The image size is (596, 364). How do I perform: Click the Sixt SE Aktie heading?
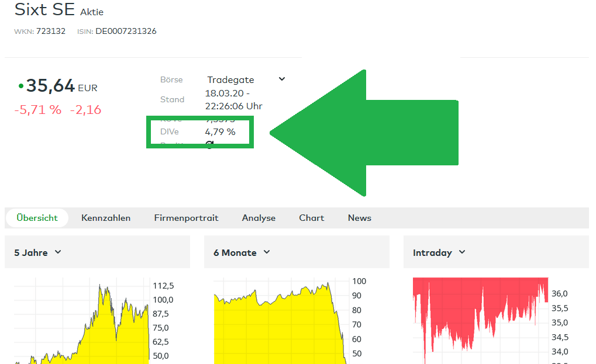[59, 9]
